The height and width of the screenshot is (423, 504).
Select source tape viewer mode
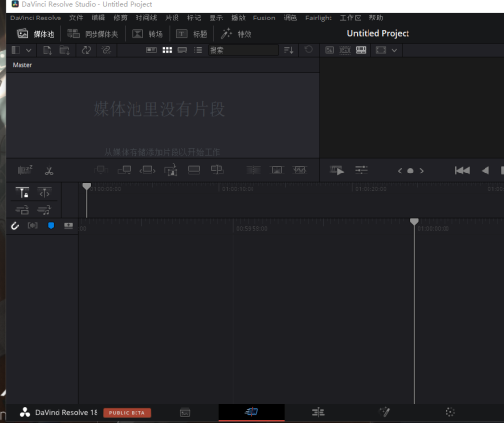pyautogui.click(x=345, y=50)
